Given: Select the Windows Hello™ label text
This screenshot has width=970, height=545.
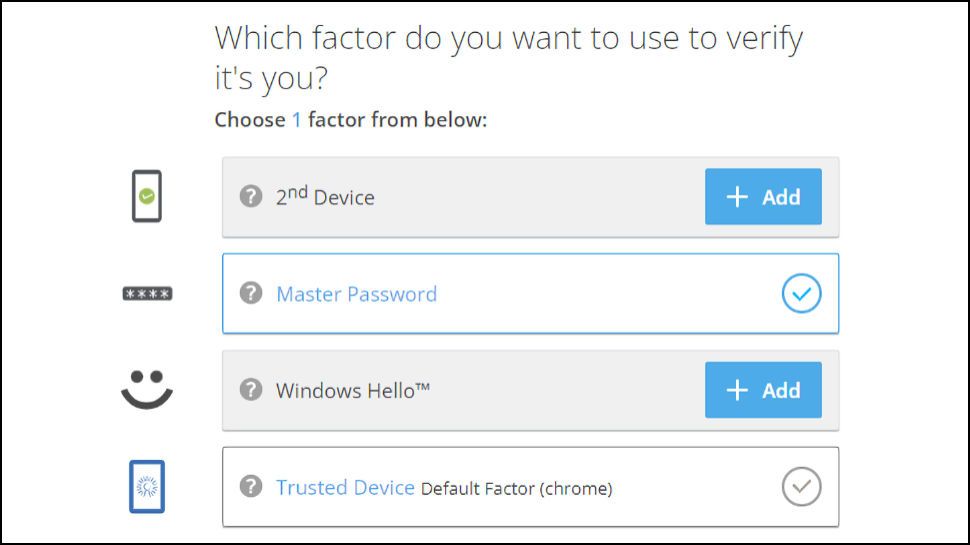Looking at the screenshot, I should pyautogui.click(x=353, y=390).
